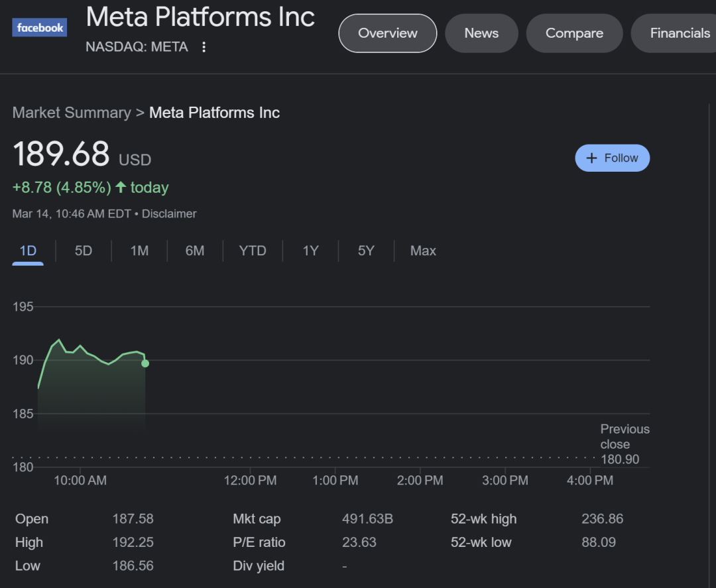Select the YTD chart range
716x588 pixels.
pos(253,251)
